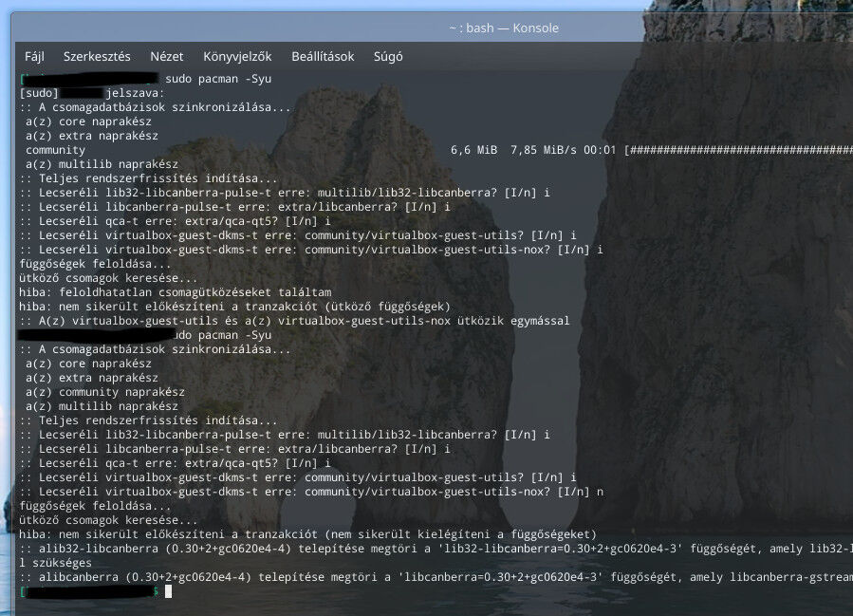The width and height of the screenshot is (853, 616).
Task: Open the Nézet menu
Action: coord(166,57)
